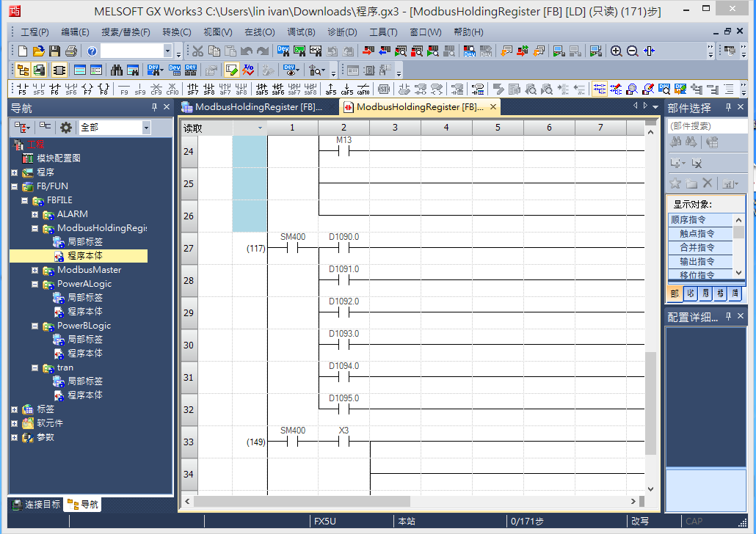This screenshot has width=756, height=534.
Task: Expand the ModbusMaster tree node
Action: [34, 270]
